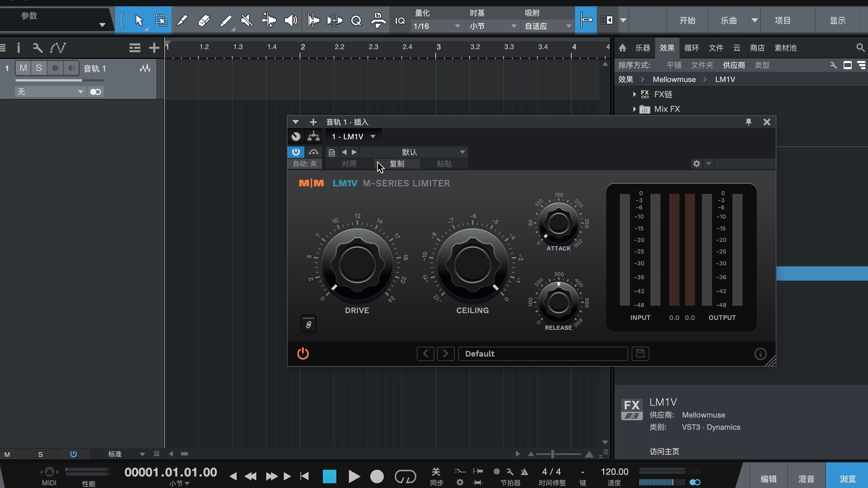Switch to the 循环 browser tab
The image size is (868, 488).
691,48
